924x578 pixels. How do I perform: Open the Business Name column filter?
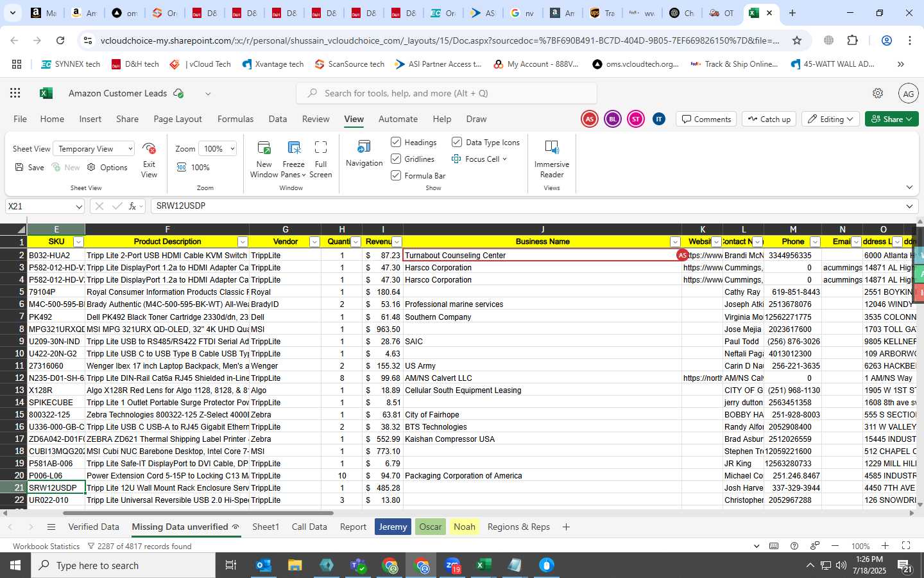click(x=675, y=242)
